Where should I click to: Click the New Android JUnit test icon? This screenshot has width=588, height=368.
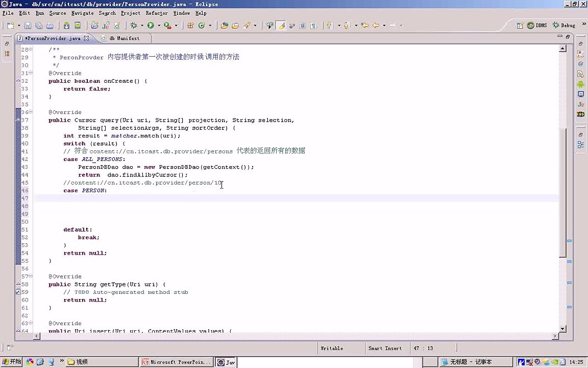coord(106,26)
